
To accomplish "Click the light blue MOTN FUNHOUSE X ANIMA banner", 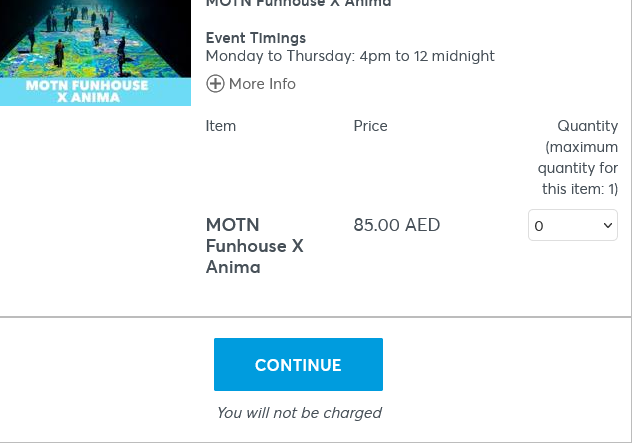I will point(96,92).
